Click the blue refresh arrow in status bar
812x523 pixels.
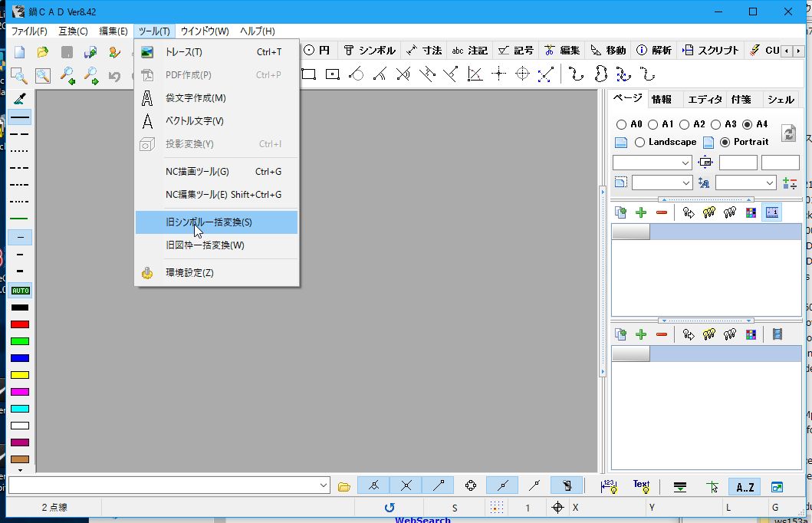tap(390, 508)
